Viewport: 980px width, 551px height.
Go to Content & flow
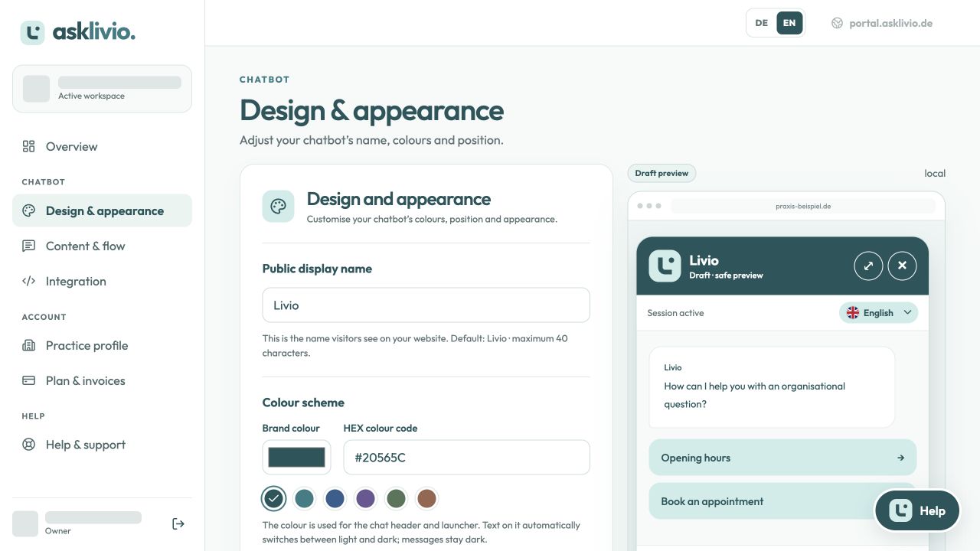102,246
